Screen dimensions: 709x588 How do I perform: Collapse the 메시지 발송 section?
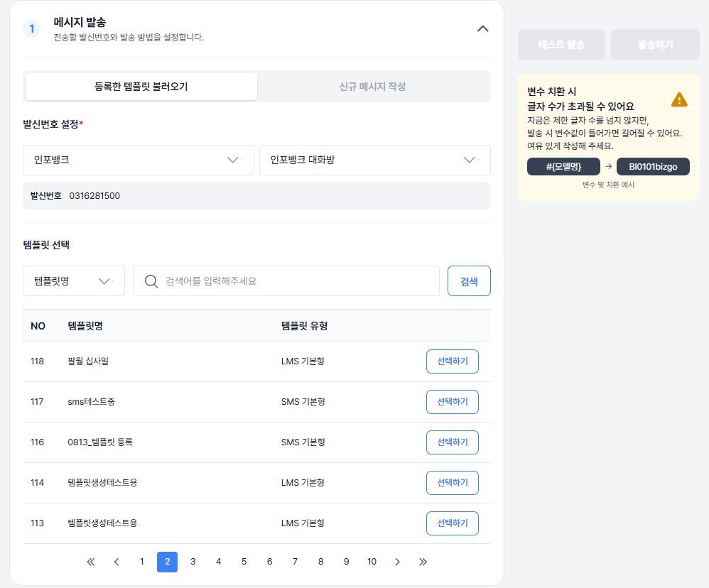482,29
